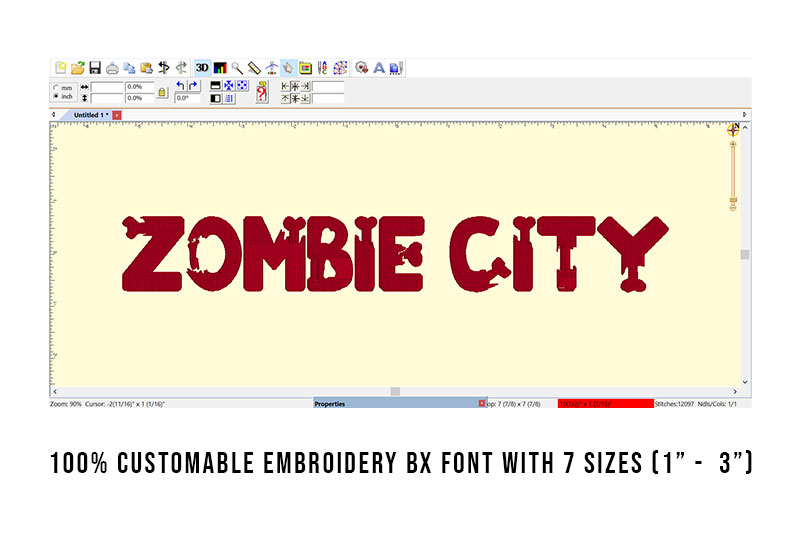Screen dimensions: 800x533
Task: Click the upper alignment value field
Action: point(328,87)
